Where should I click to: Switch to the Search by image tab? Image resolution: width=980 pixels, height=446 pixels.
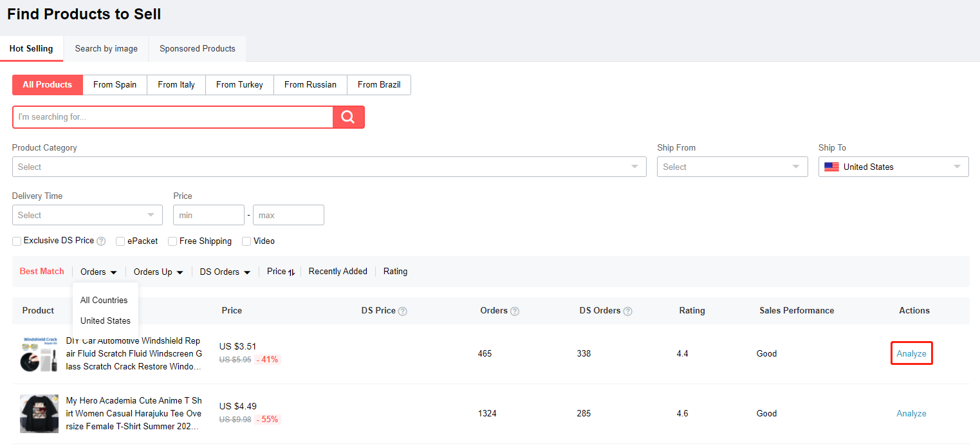tap(106, 49)
